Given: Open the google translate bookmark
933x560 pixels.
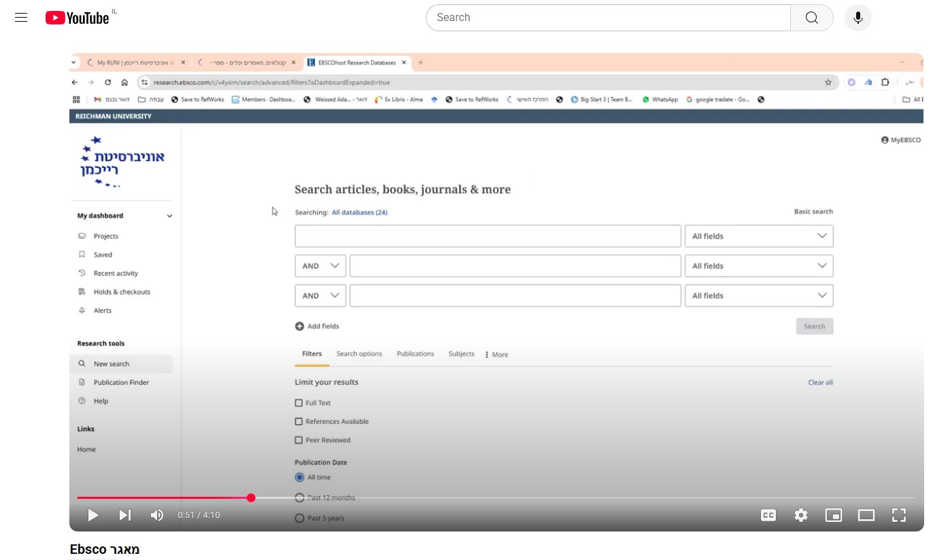Looking at the screenshot, I should 718,99.
